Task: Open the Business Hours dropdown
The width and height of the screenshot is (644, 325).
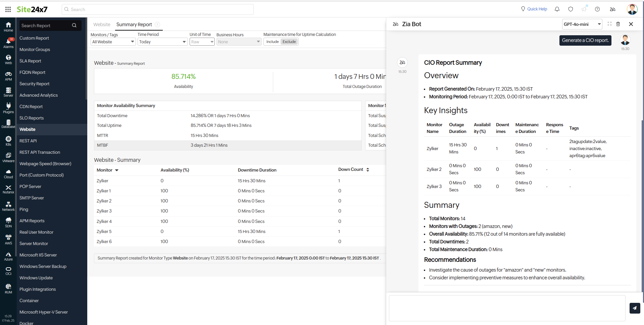Action: tap(239, 42)
